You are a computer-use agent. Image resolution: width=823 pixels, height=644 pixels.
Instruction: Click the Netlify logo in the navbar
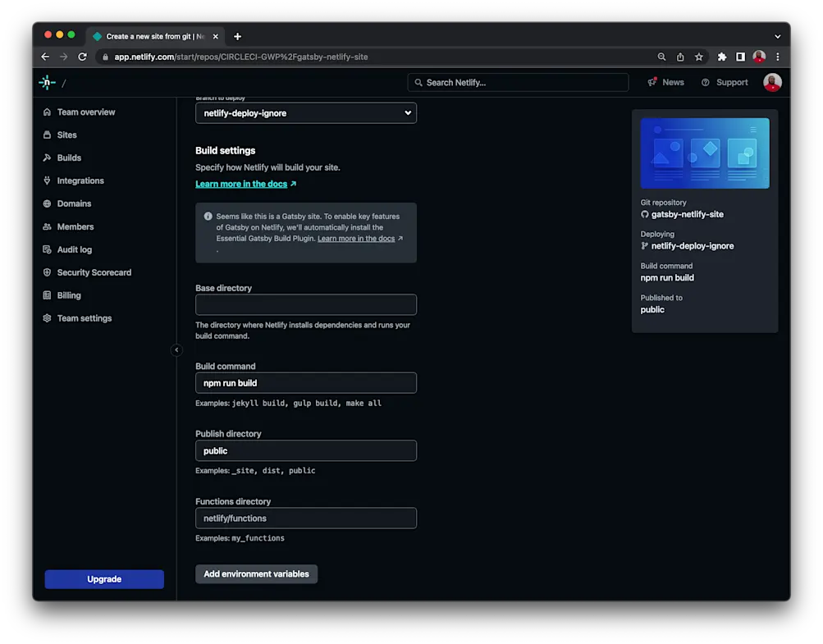pyautogui.click(x=47, y=82)
